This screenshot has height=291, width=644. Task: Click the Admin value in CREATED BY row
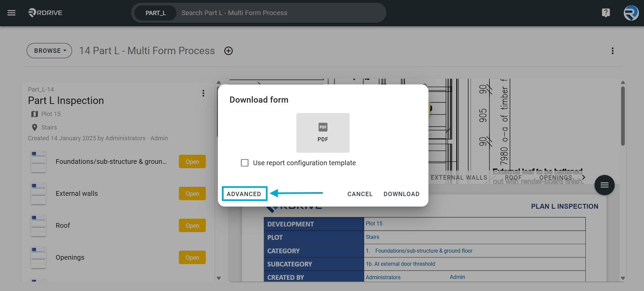point(457,277)
